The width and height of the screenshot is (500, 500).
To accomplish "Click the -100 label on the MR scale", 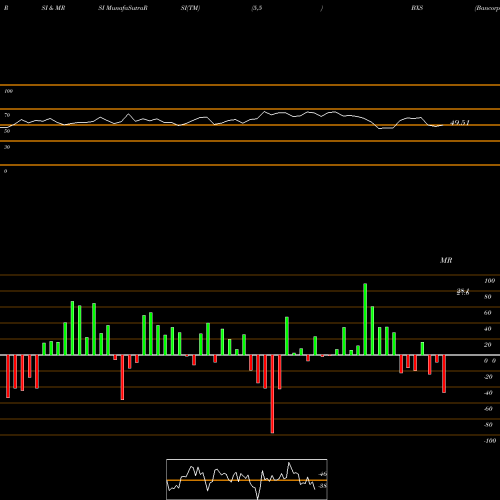I will point(490,441).
